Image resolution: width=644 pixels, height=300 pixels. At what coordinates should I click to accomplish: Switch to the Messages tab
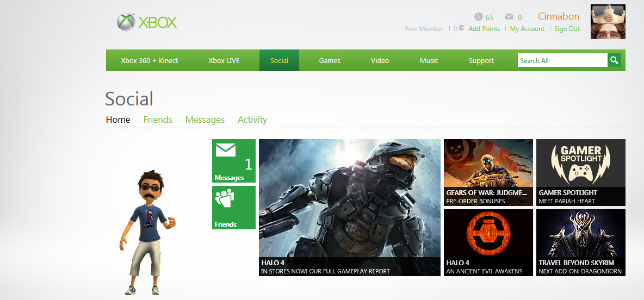[205, 120]
